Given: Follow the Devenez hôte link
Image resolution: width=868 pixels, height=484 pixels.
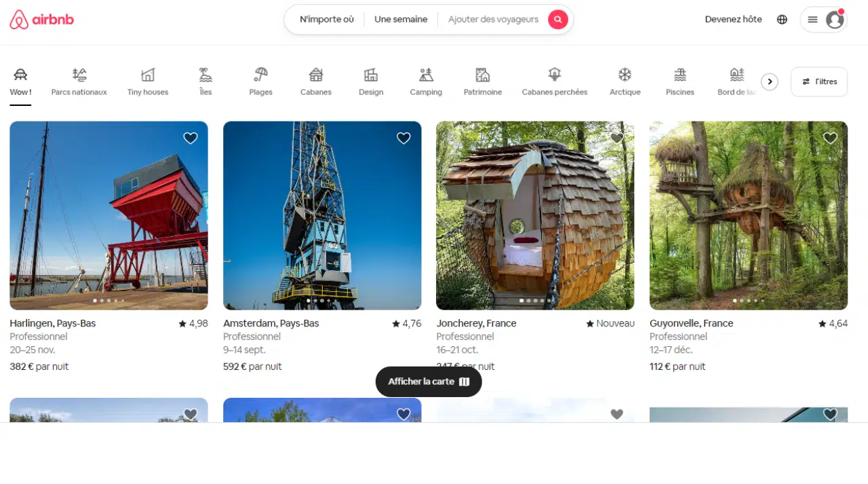Looking at the screenshot, I should pos(733,20).
